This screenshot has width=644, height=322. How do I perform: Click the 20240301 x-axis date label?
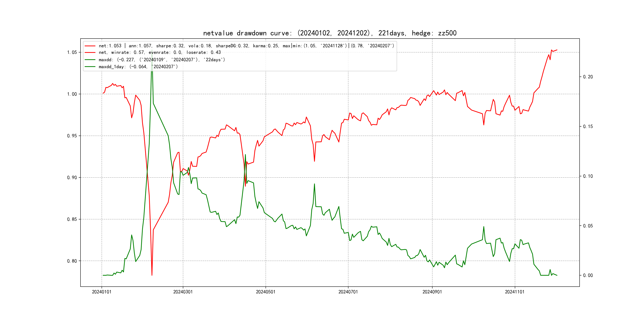[x=183, y=292]
